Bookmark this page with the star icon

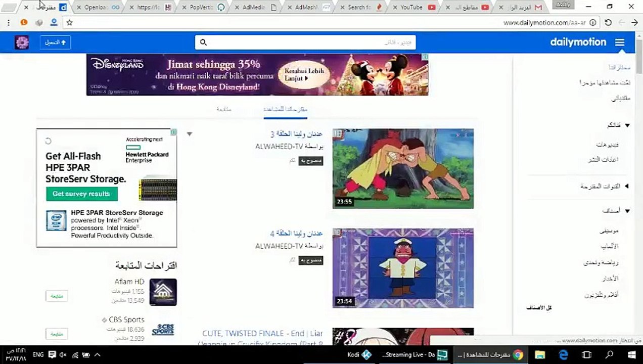click(70, 23)
